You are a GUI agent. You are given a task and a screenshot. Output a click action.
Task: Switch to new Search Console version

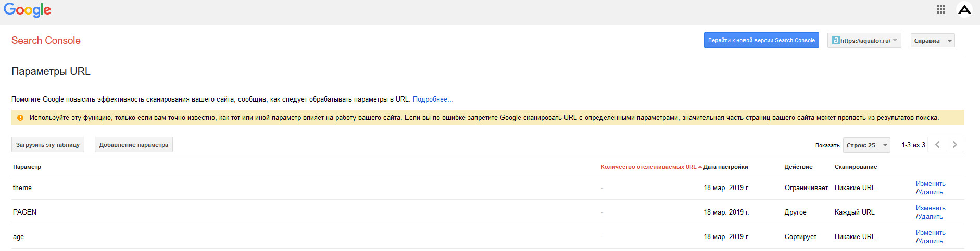761,40
